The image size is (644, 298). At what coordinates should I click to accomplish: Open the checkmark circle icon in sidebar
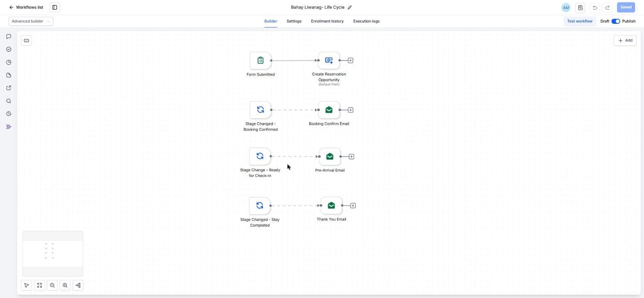click(x=9, y=49)
